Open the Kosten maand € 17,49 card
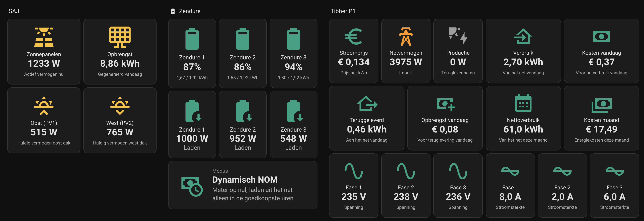 pyautogui.click(x=601, y=118)
